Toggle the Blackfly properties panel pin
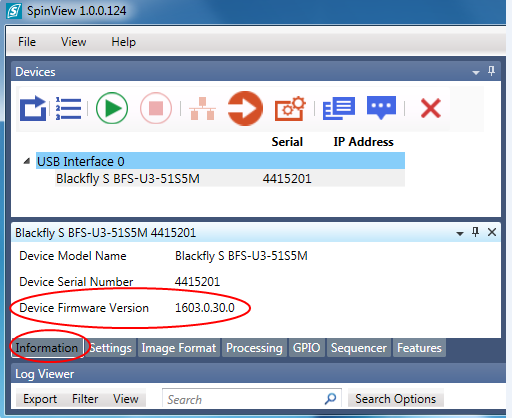512x418 pixels. point(476,232)
